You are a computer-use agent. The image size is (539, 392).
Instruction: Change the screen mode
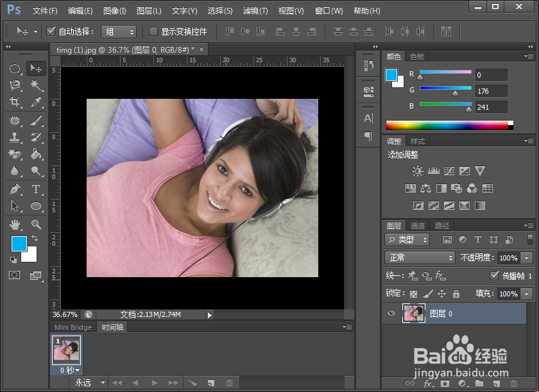tap(36, 275)
